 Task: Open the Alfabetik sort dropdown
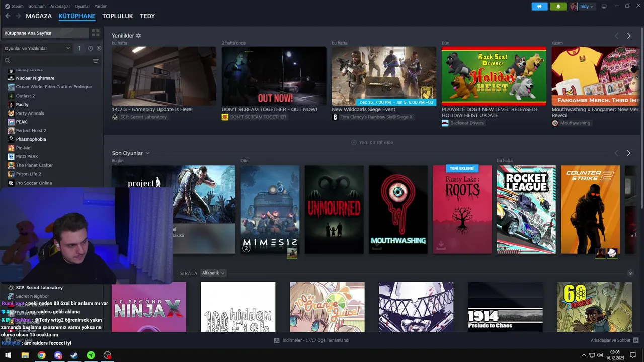213,273
